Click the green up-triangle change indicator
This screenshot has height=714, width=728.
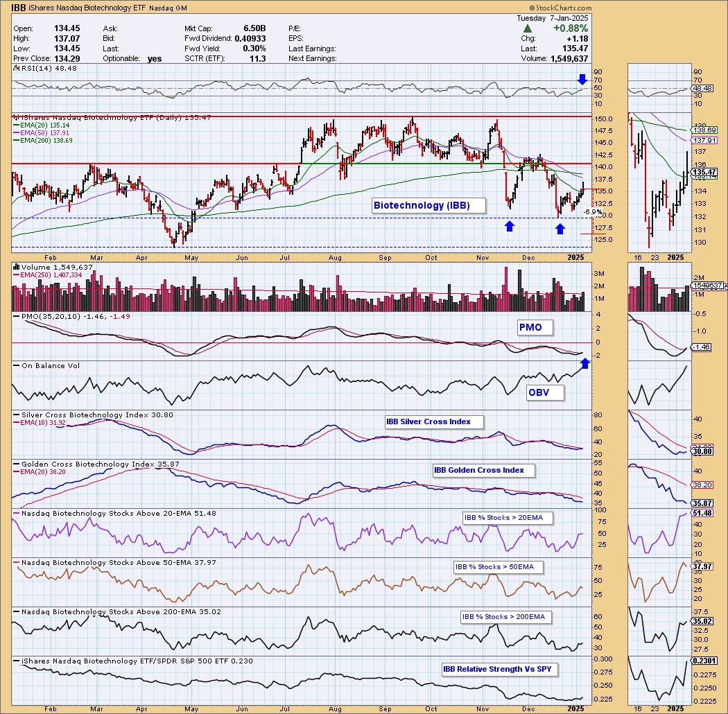(527, 29)
